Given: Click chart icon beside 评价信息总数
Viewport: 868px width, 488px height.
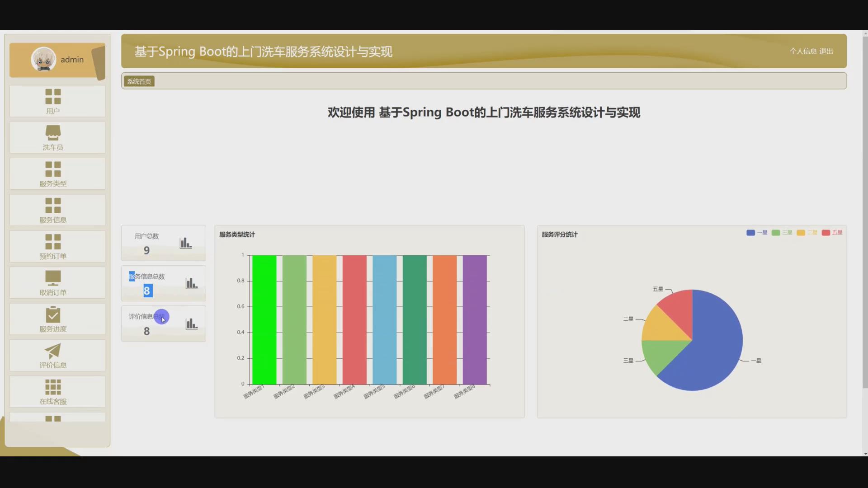Looking at the screenshot, I should (x=192, y=324).
